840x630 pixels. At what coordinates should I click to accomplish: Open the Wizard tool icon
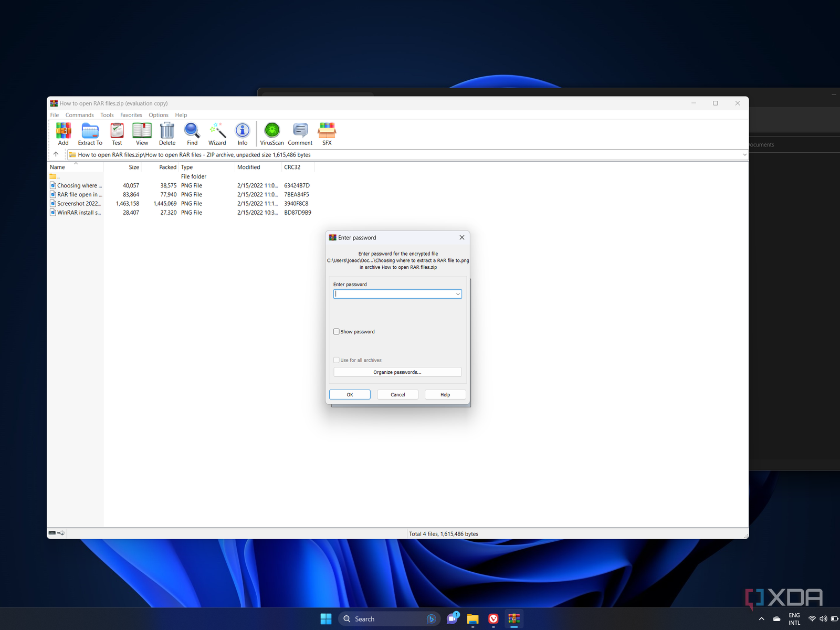click(217, 133)
